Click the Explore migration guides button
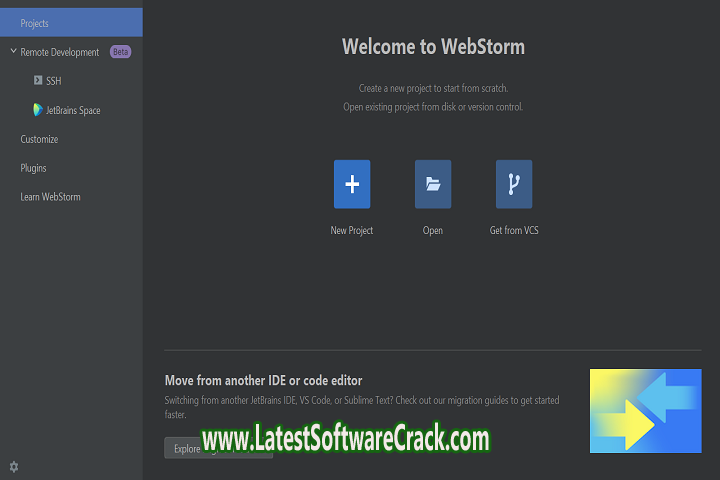Screen dimensions: 720x480 pos(219,448)
